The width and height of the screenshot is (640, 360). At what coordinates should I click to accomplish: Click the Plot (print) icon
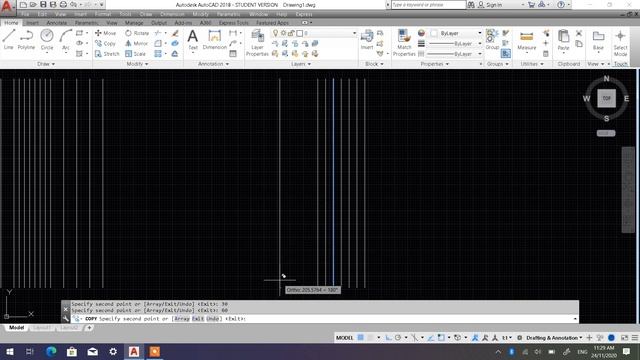(x=63, y=5)
